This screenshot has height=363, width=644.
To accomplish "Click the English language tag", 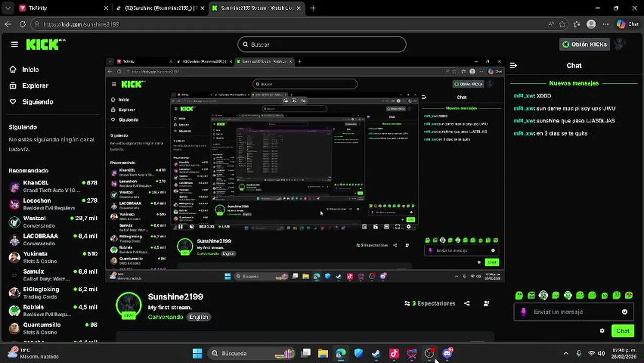I will [x=199, y=317].
